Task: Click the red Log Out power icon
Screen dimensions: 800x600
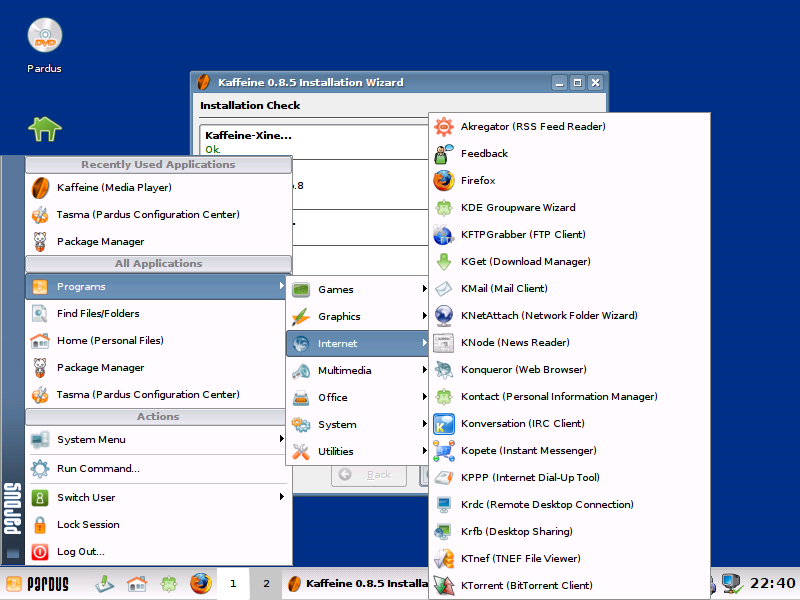Action: click(x=40, y=552)
